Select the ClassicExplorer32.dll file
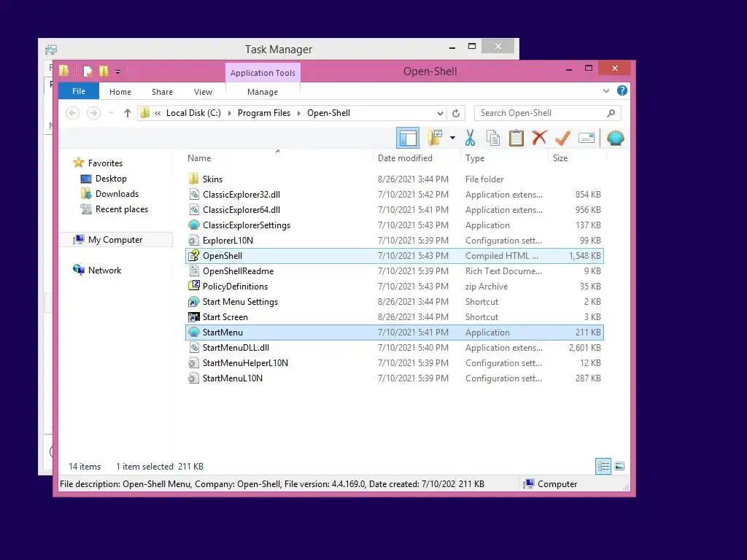Screen dimensions: 747x560 coord(395,194)
